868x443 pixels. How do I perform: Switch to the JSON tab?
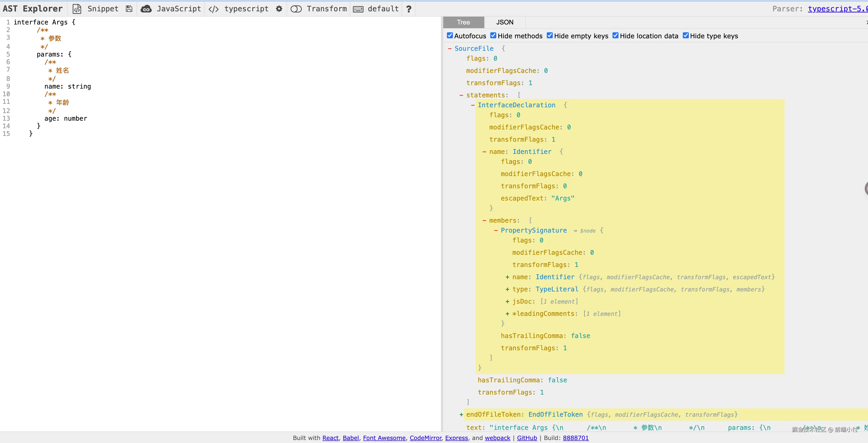(504, 22)
